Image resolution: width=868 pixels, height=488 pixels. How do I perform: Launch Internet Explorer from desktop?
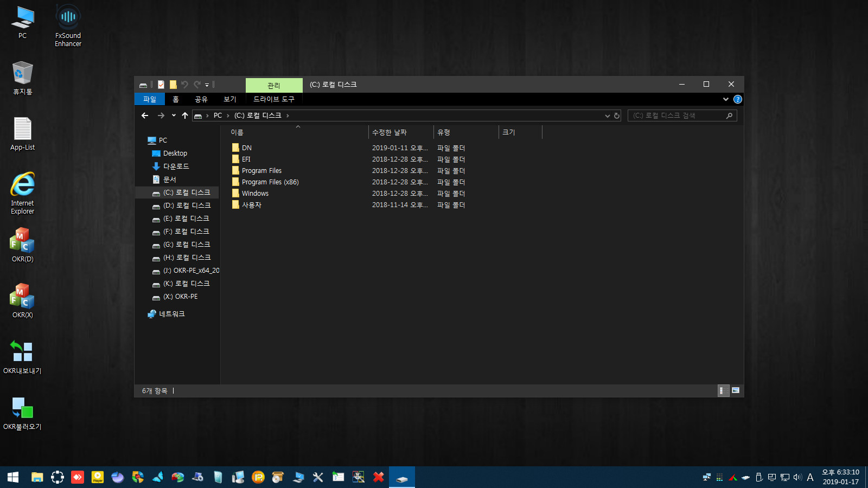pos(22,193)
